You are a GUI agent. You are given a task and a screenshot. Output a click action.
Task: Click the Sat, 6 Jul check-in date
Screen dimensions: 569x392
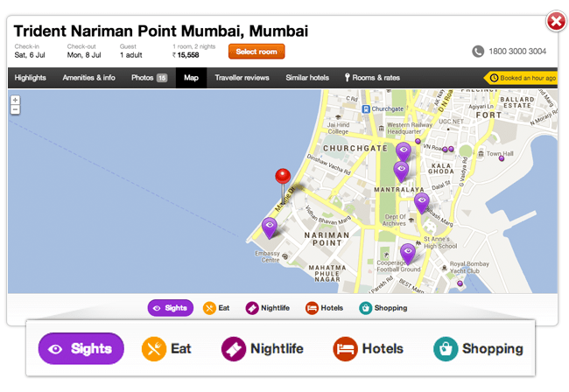click(x=30, y=55)
